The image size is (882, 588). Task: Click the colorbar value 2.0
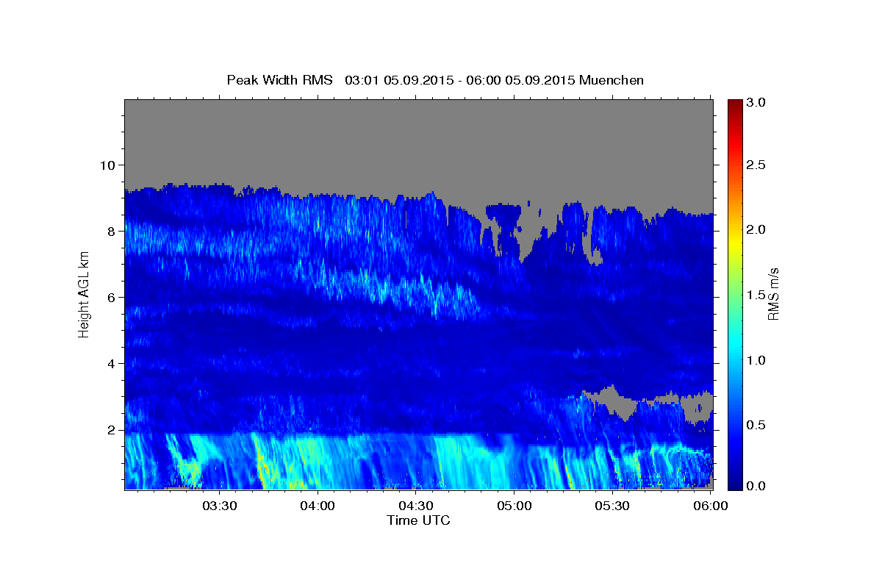758,229
